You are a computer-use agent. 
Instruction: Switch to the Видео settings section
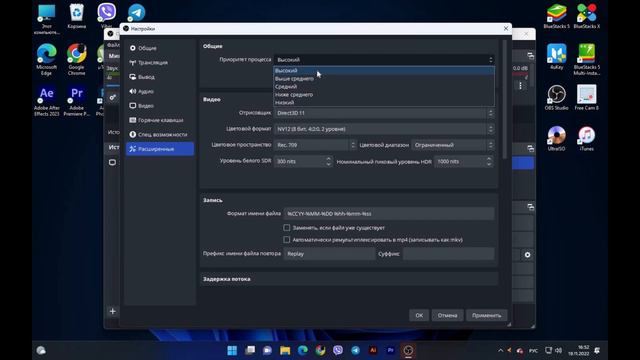point(160,106)
